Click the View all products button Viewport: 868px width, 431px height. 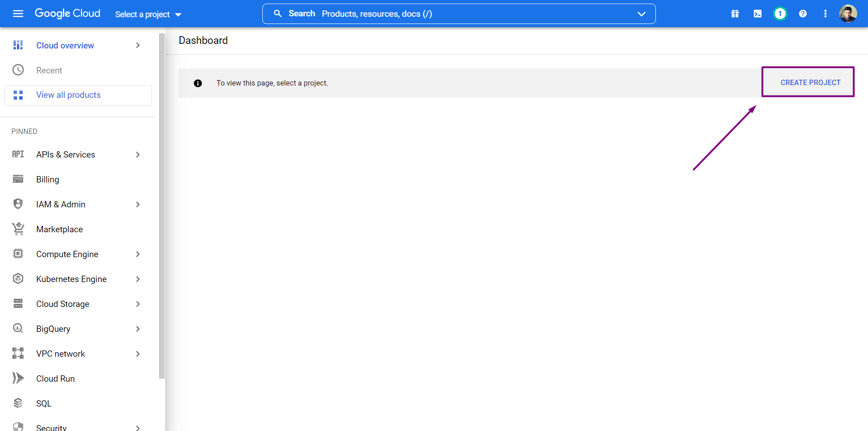[x=78, y=95]
